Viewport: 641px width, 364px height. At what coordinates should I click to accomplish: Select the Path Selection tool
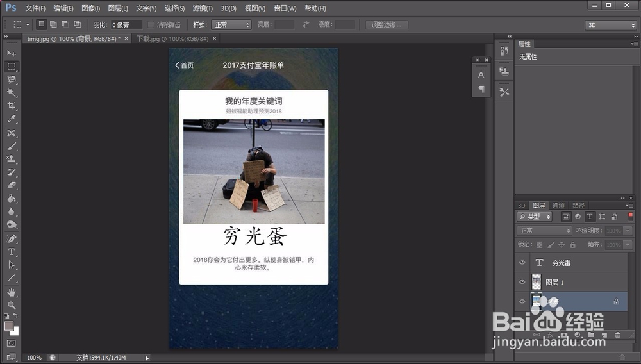pos(12,265)
